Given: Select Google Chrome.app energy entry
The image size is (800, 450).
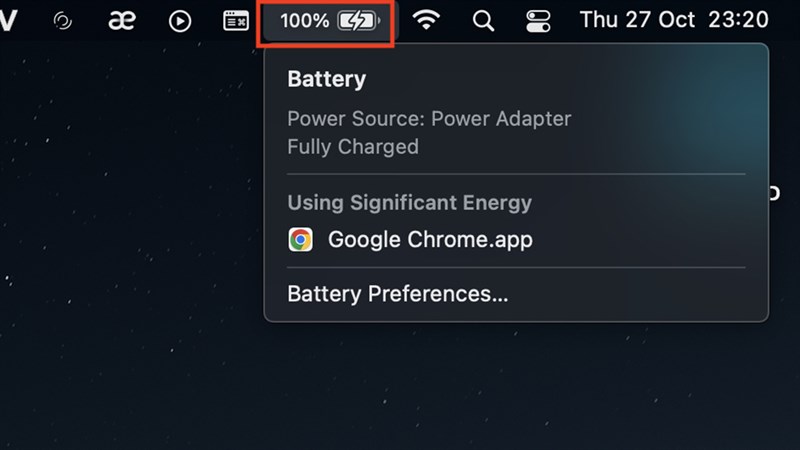Looking at the screenshot, I should (x=430, y=240).
